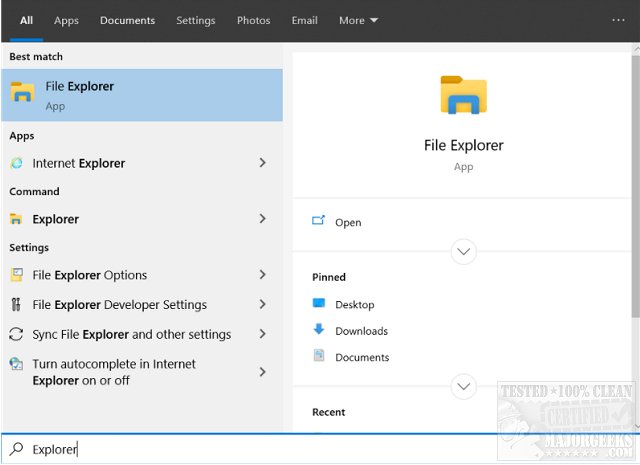Viewport: 640px width, 465px height.
Task: Click the Internet Explorer app icon
Action: pyautogui.click(x=17, y=163)
